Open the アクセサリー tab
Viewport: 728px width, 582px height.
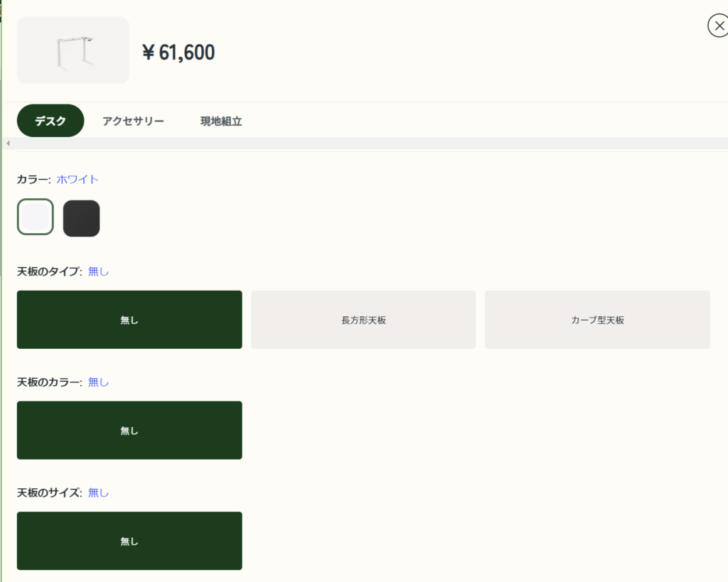(133, 121)
